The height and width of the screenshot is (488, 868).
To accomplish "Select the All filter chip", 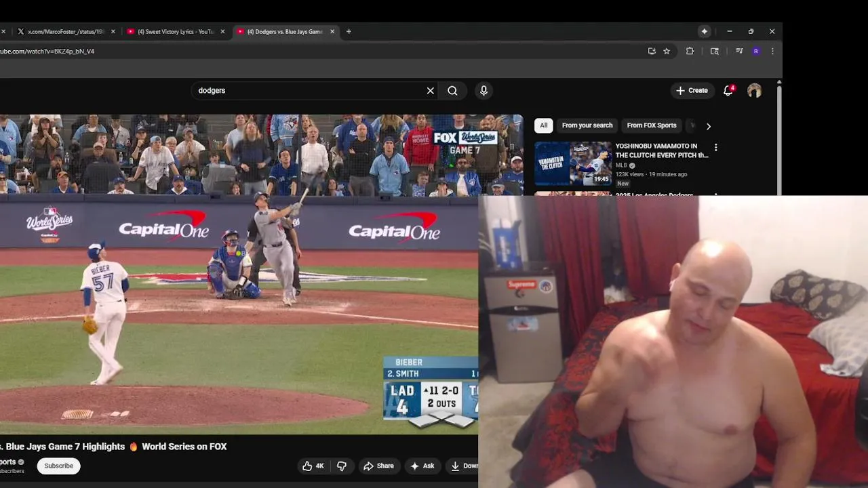I will pyautogui.click(x=543, y=125).
